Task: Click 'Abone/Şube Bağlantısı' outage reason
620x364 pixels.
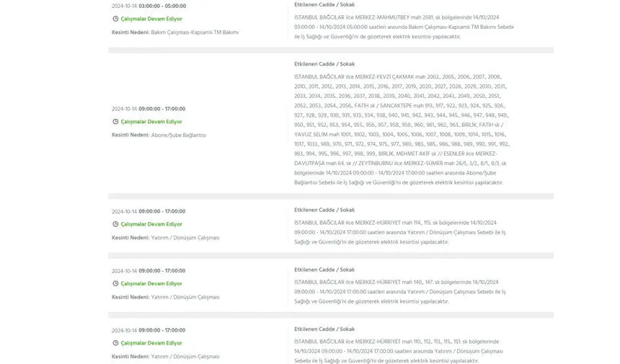Action: [x=178, y=135]
